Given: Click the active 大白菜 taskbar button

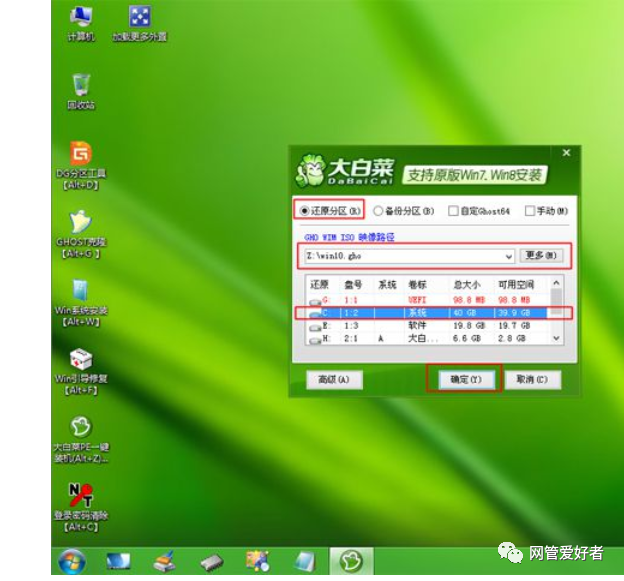Looking at the screenshot, I should coord(351,561).
